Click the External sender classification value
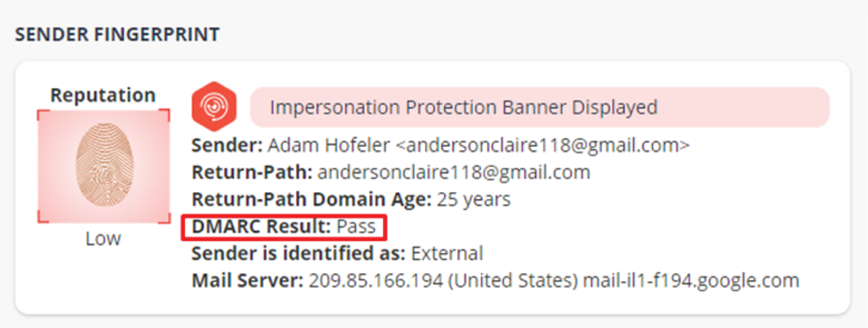The image size is (868, 328). [x=447, y=254]
